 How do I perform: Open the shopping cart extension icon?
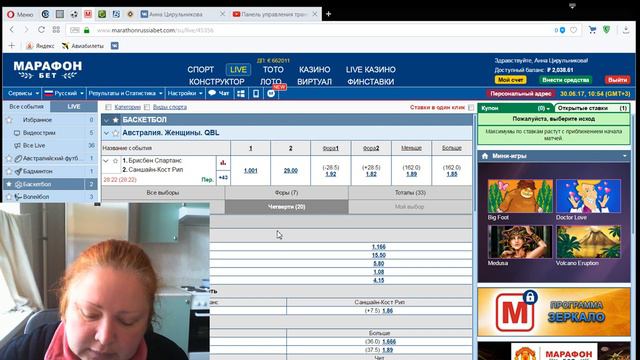pos(592,30)
